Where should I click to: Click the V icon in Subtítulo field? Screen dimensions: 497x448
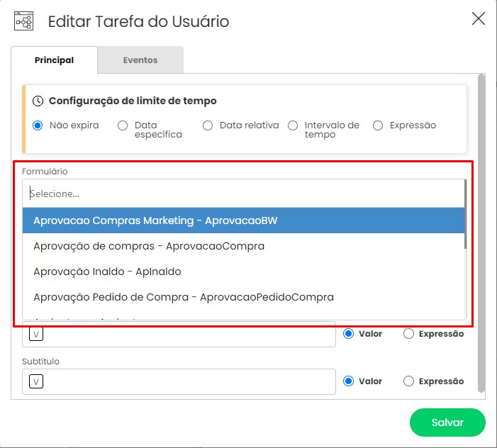(36, 381)
